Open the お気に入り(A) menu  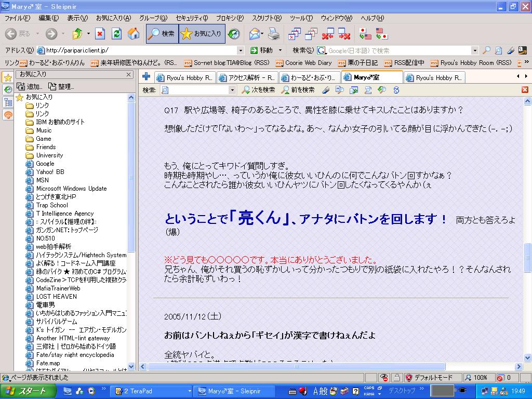[x=113, y=18]
